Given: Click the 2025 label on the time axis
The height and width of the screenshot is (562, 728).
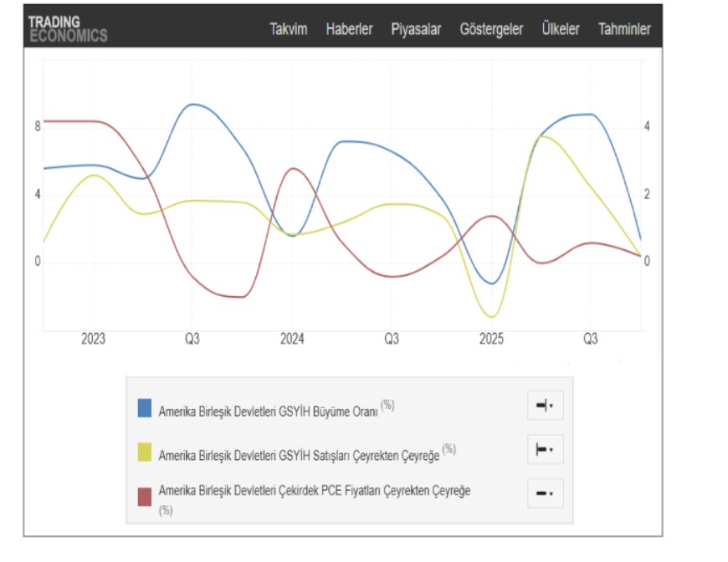Looking at the screenshot, I should [x=491, y=340].
